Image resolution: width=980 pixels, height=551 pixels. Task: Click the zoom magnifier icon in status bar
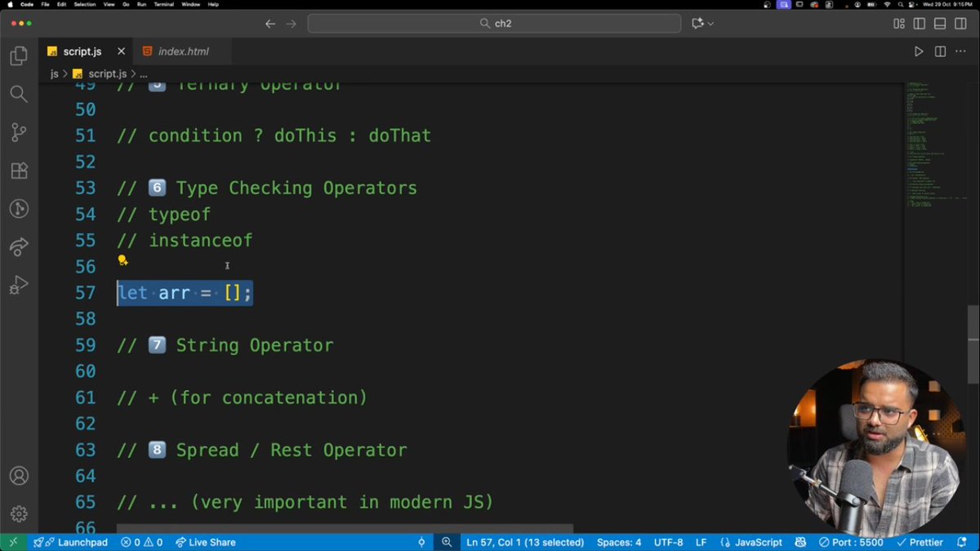(447, 542)
